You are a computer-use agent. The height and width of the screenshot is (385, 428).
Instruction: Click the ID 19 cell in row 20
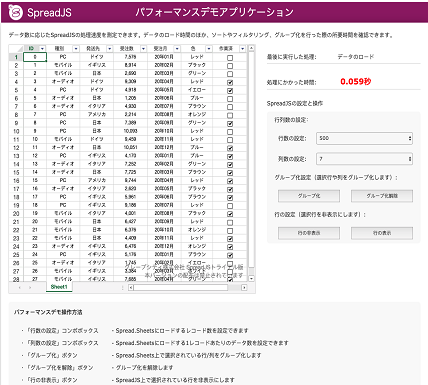point(35,214)
